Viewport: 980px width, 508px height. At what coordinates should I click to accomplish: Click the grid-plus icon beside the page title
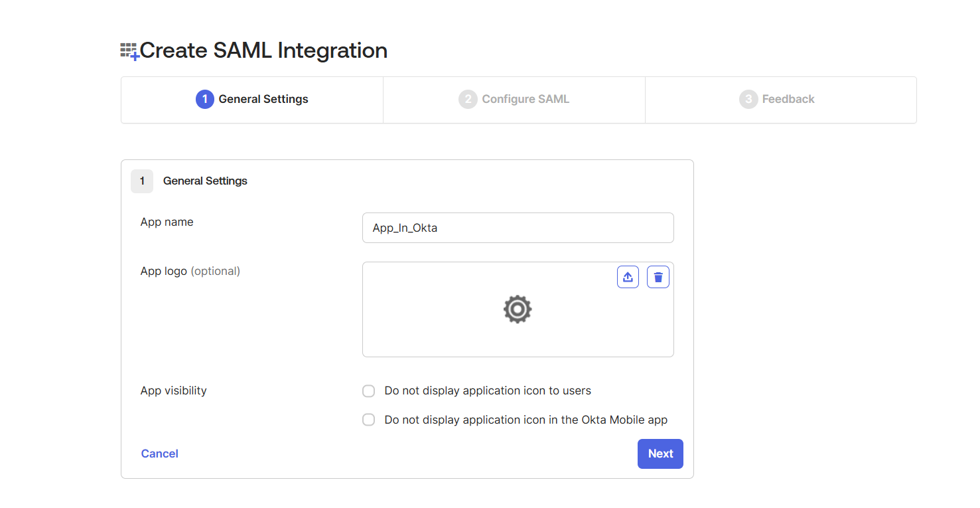129,51
